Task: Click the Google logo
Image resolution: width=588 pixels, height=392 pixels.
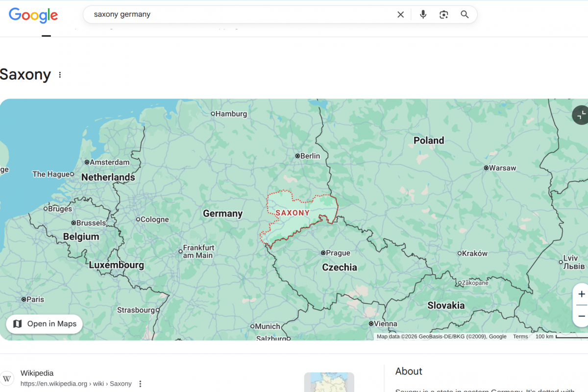Action: 33,15
